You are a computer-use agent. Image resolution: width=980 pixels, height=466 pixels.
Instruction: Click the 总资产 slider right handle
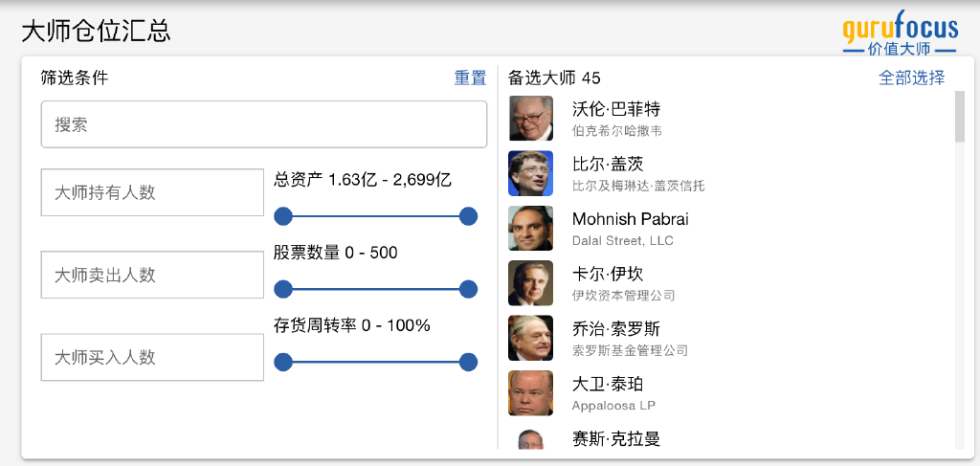(468, 217)
